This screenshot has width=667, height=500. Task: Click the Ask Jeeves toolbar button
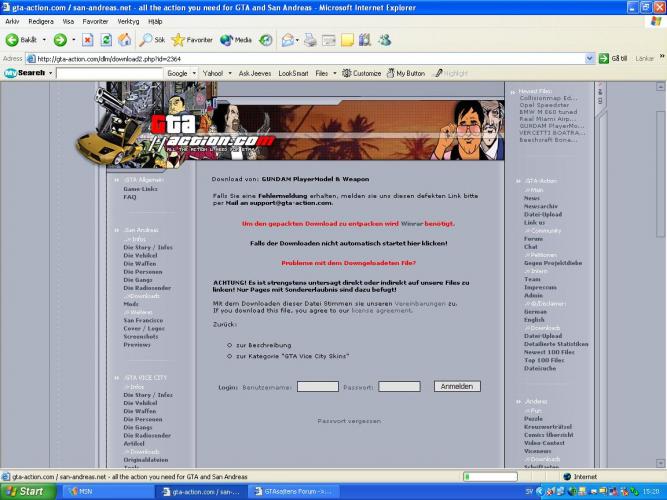[x=255, y=73]
